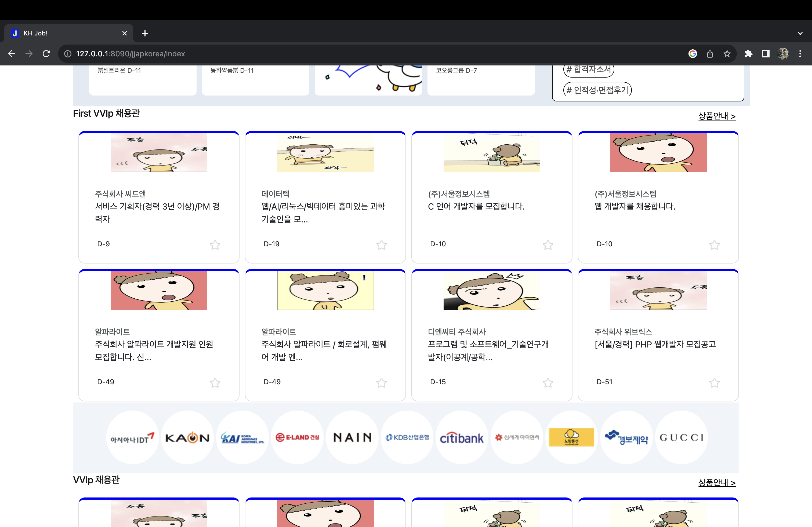The width and height of the screenshot is (812, 527).
Task: Select the E-LAND 건설 logo
Action: [297, 437]
